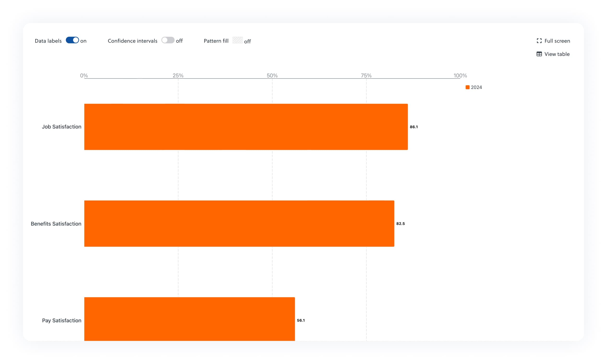Open the View table link
Image resolution: width=607 pixels, height=364 pixels.
pyautogui.click(x=557, y=54)
